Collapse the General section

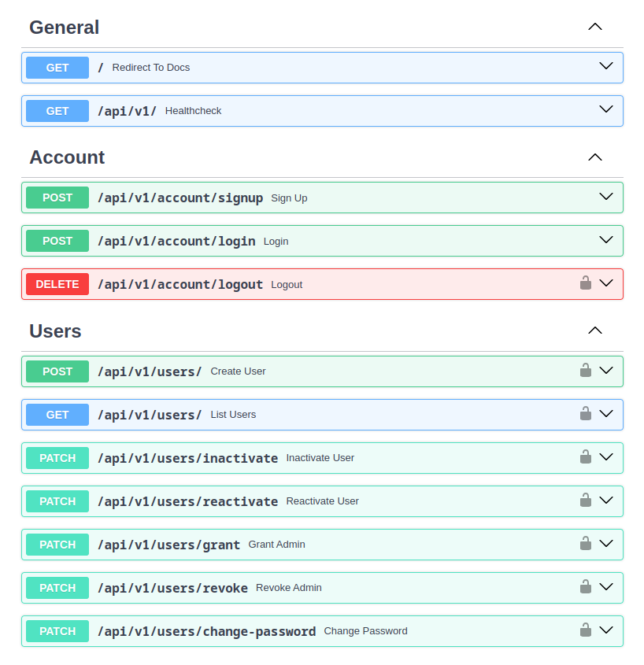coord(595,27)
